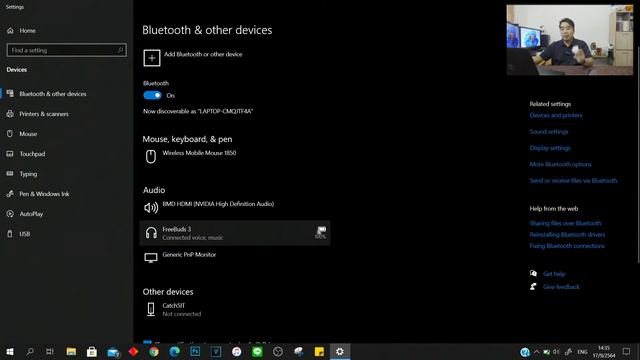Viewport: 640px width, 360px height.
Task: Select the Wireless Mobile Mouse 1850 device
Action: (235, 156)
